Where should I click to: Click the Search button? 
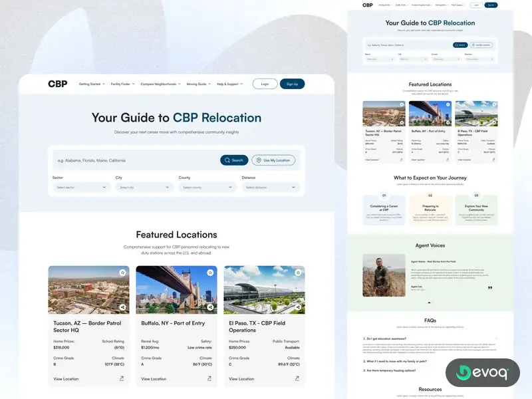click(x=234, y=160)
